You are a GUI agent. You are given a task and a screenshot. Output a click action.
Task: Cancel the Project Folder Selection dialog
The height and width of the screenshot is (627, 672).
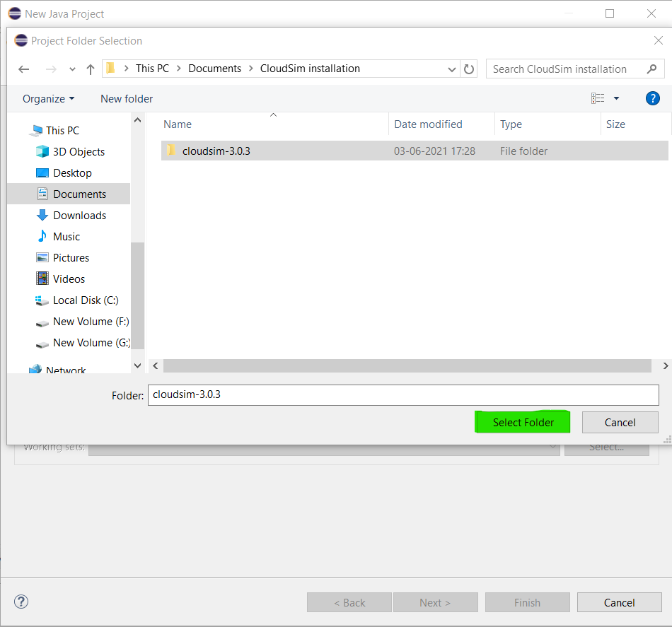click(620, 422)
